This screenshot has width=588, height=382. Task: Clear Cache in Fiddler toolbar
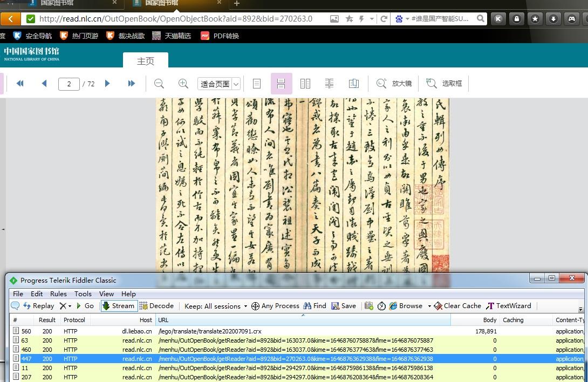coord(457,306)
